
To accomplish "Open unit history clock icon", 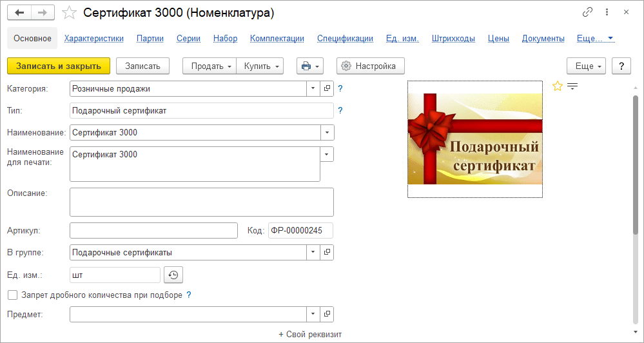I will tap(173, 275).
